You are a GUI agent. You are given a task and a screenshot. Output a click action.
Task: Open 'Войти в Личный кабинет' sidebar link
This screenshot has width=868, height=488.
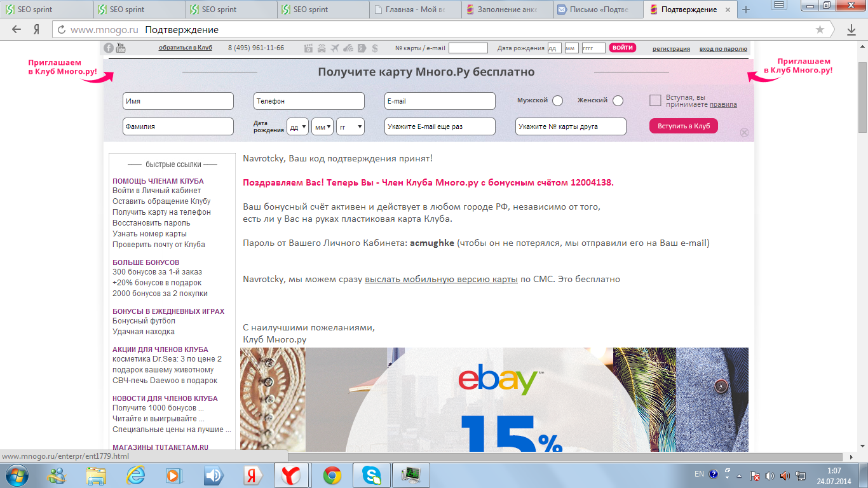(x=157, y=191)
